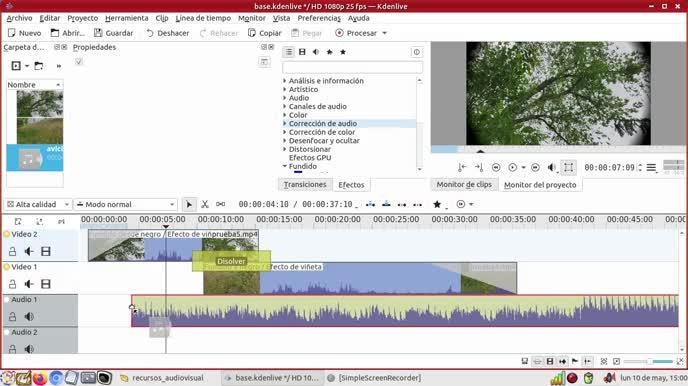Play the project monitor

tap(512, 168)
